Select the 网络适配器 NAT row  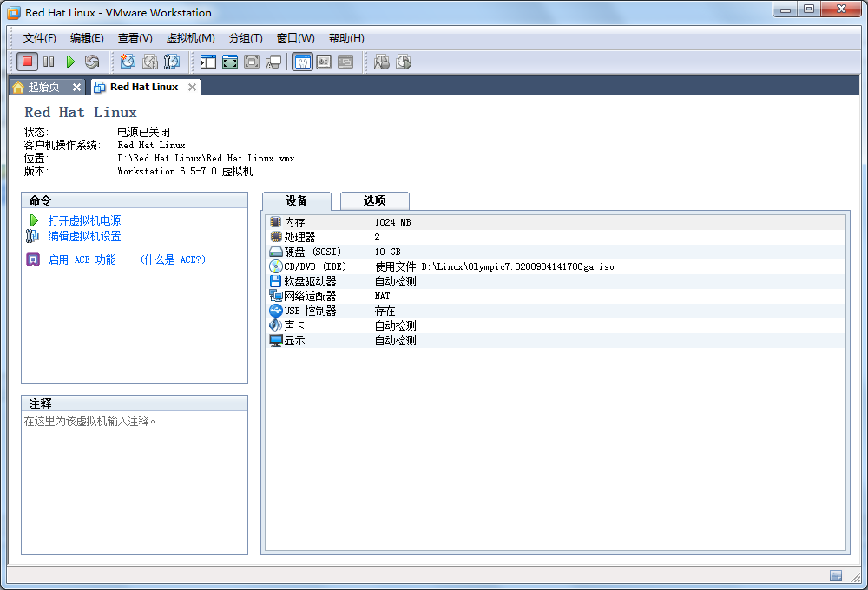[556, 296]
